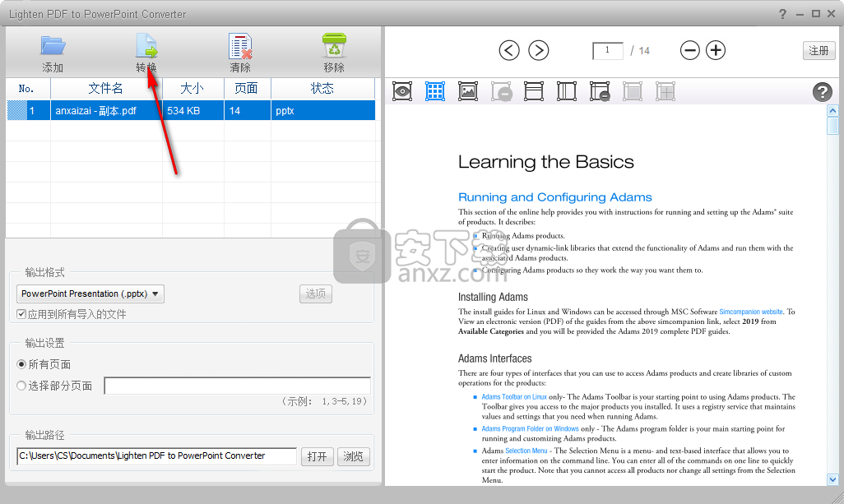844x504 pixels.
Task: Select the 所有页面 radio button
Action: click(21, 364)
